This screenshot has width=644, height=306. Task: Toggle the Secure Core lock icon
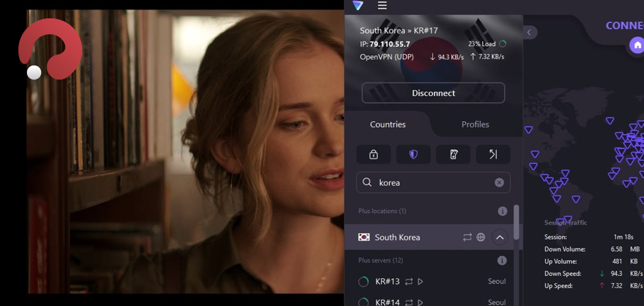(373, 155)
